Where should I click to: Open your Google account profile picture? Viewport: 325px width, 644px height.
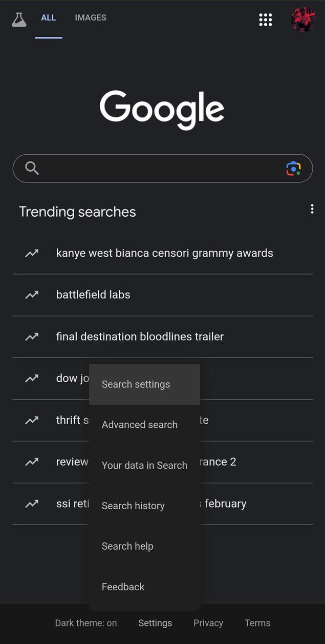click(x=303, y=19)
